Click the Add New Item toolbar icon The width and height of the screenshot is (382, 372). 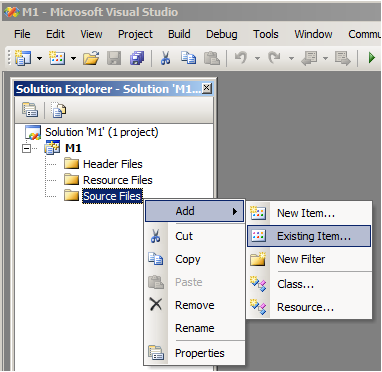pos(57,58)
